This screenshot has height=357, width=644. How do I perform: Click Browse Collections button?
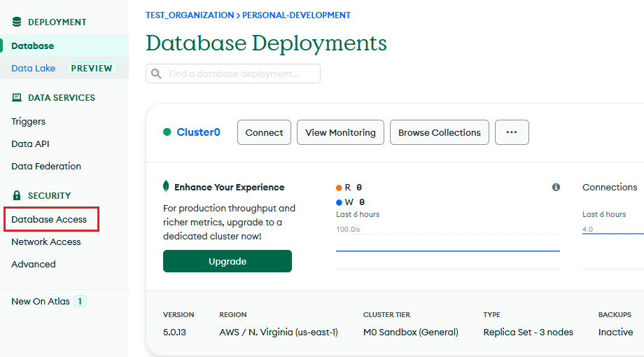[x=440, y=132]
